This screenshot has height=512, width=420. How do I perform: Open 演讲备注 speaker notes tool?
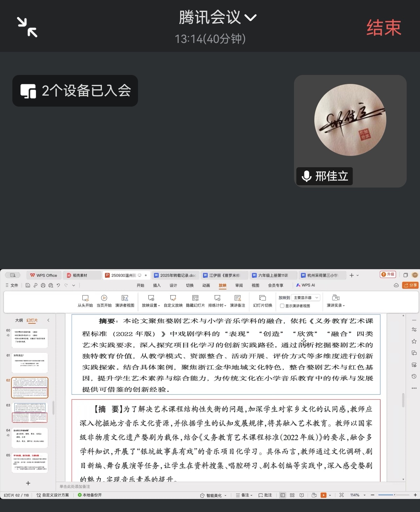(x=237, y=298)
